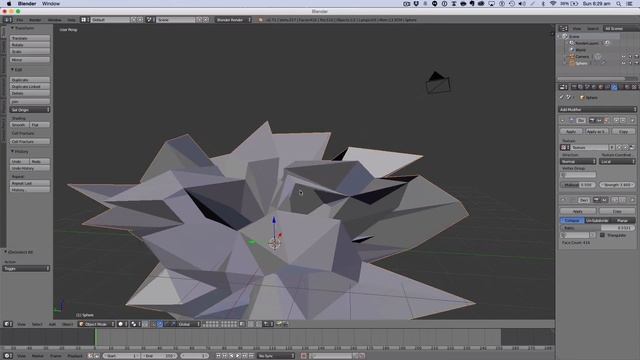Click the OpenGL render image icon
Viewport: 640px width, 360px height.
point(280,324)
